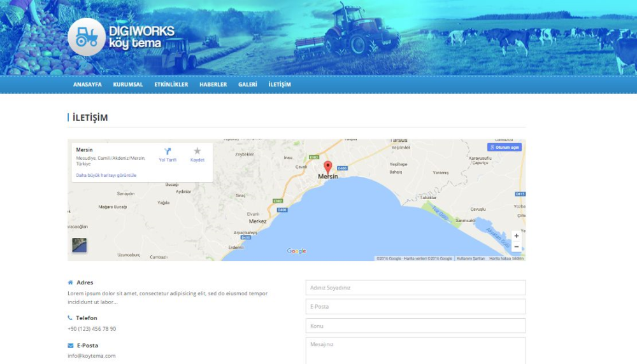The image size is (637, 364).
Task: Select HABERLER in navigation bar
Action: (213, 85)
